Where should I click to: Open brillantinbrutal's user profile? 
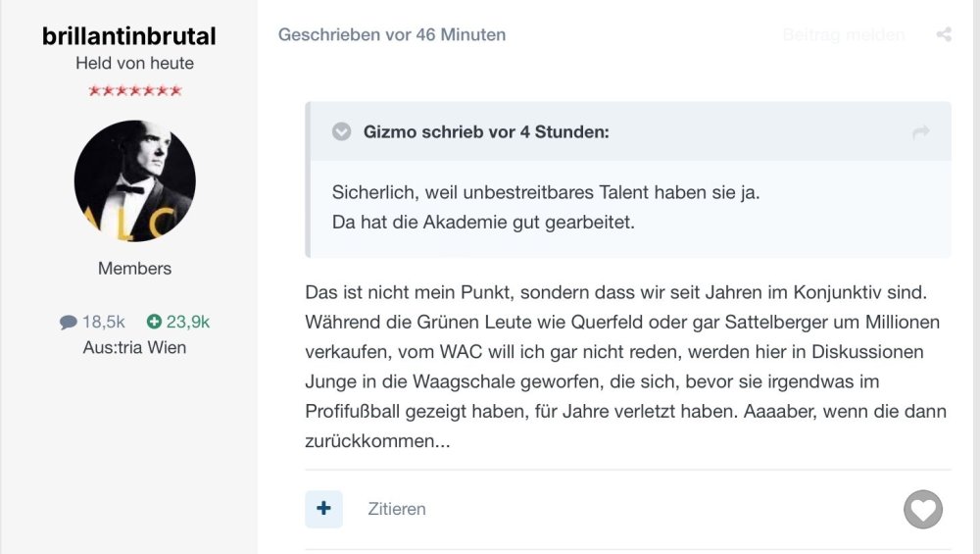[129, 37]
